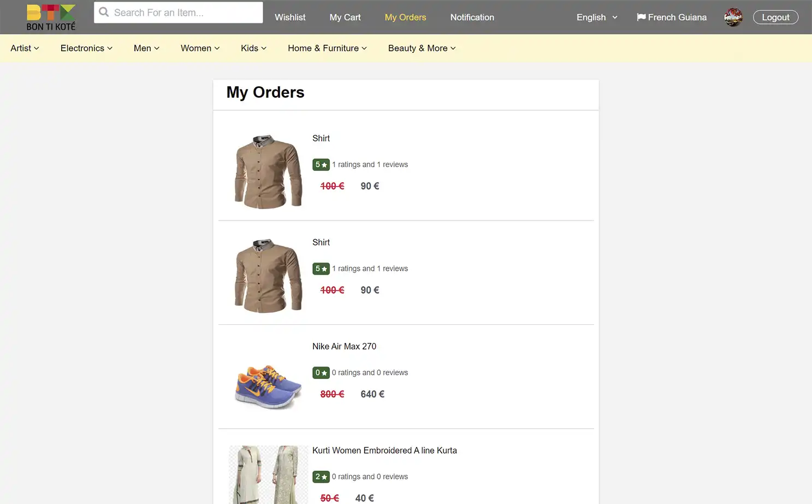Click the search magnifier icon
This screenshot has width=812, height=504.
104,12
